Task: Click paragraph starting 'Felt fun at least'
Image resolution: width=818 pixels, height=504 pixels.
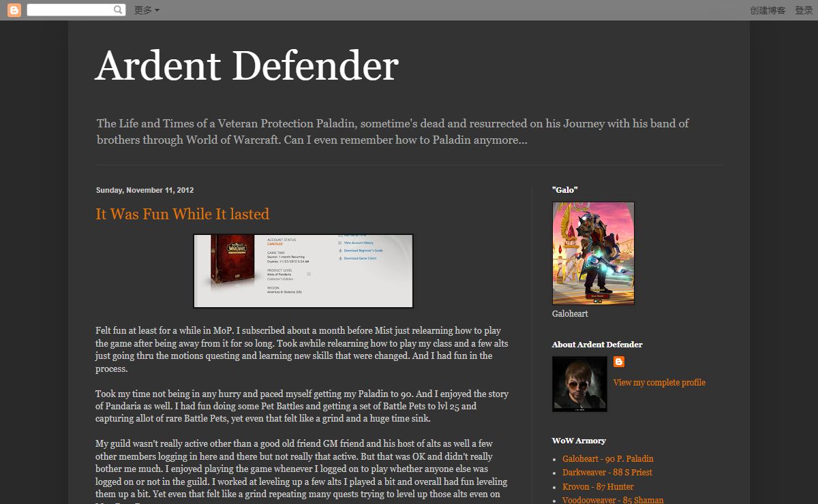Action: [302, 349]
